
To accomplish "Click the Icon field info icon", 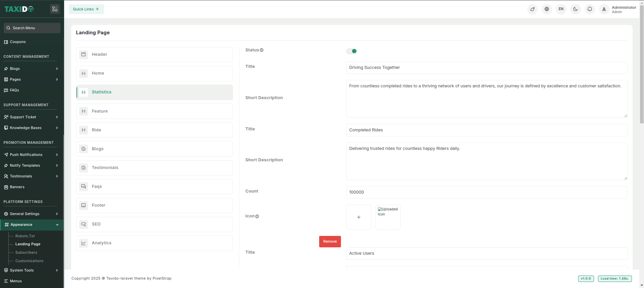I will pos(257,216).
